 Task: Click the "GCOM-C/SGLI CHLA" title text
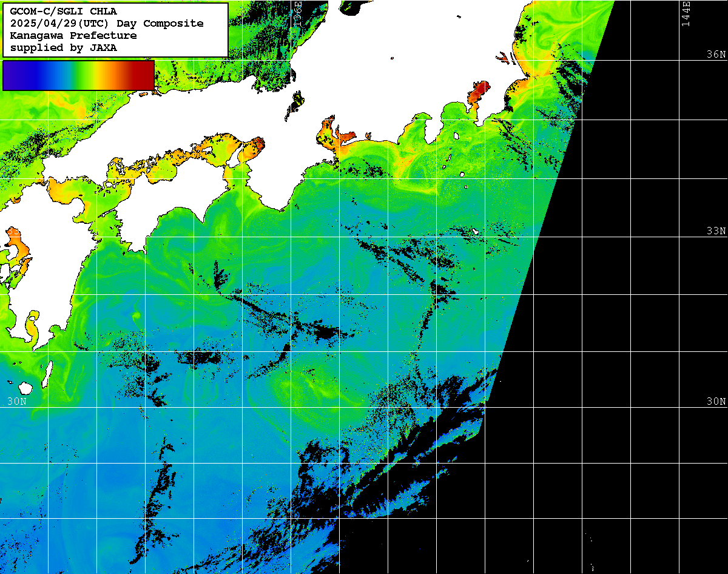pyautogui.click(x=64, y=11)
